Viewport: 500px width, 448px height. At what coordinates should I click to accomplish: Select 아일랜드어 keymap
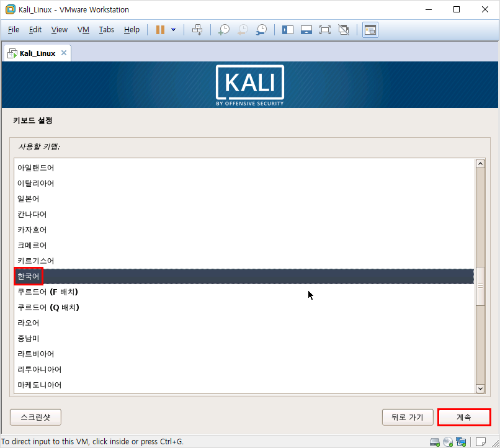click(244, 168)
